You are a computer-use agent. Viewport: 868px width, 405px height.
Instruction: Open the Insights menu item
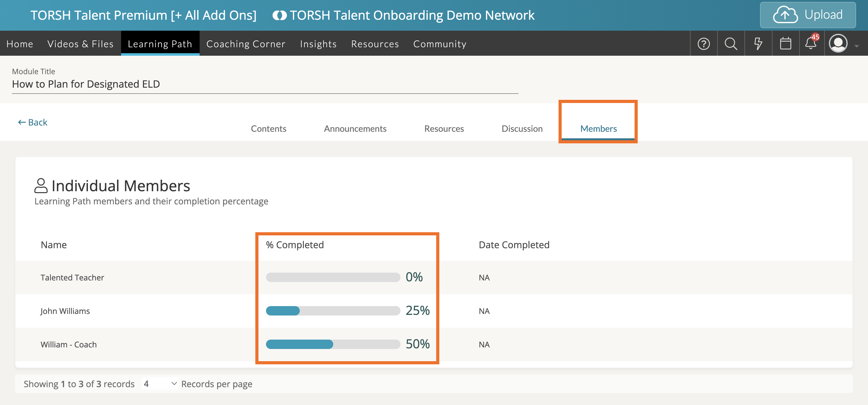pyautogui.click(x=318, y=44)
